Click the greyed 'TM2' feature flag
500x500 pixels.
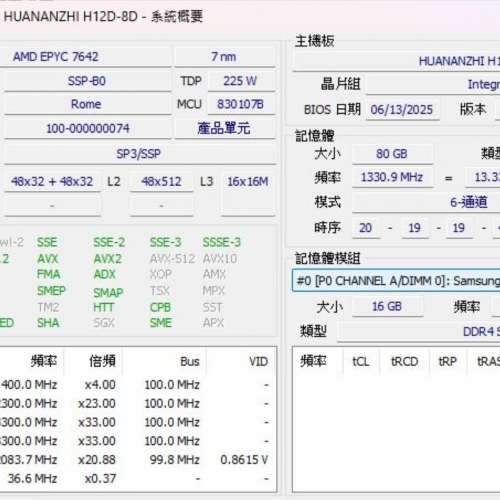[48, 307]
